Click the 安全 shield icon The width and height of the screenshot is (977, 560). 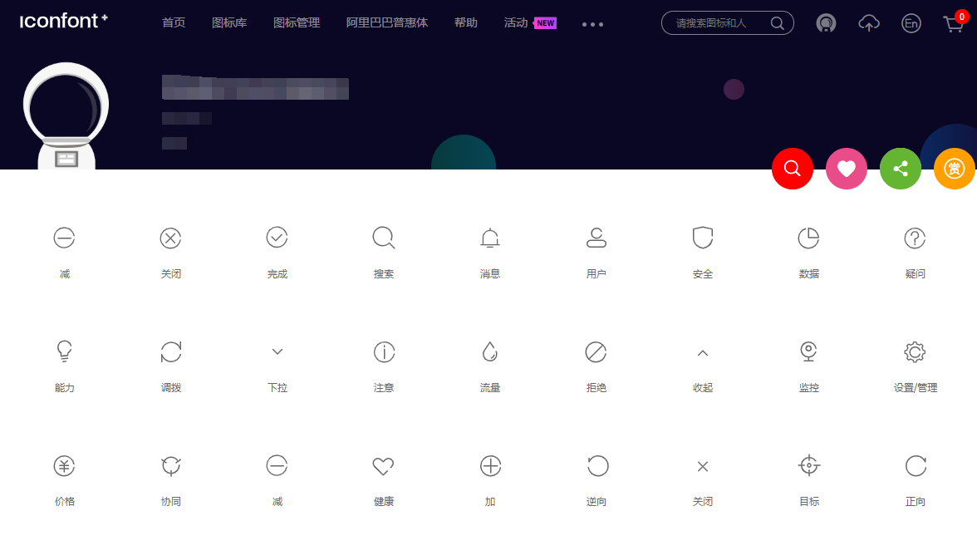[x=702, y=238]
